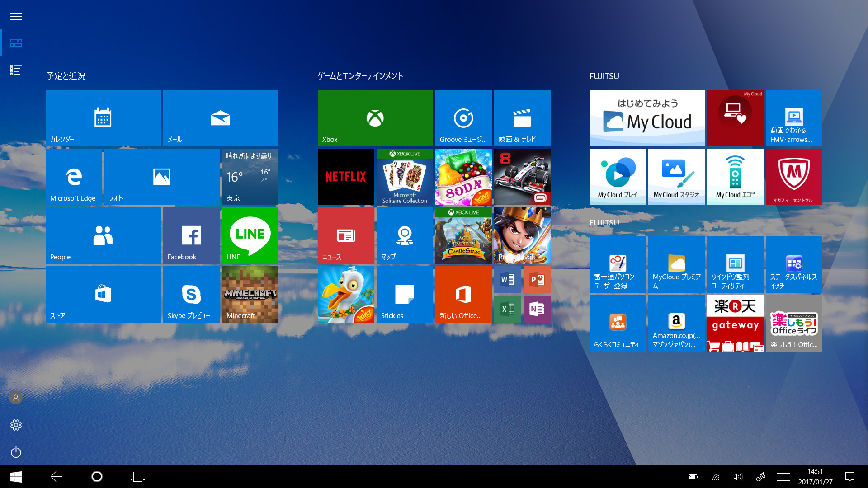
Task: Open the power options menu
Action: (16, 452)
